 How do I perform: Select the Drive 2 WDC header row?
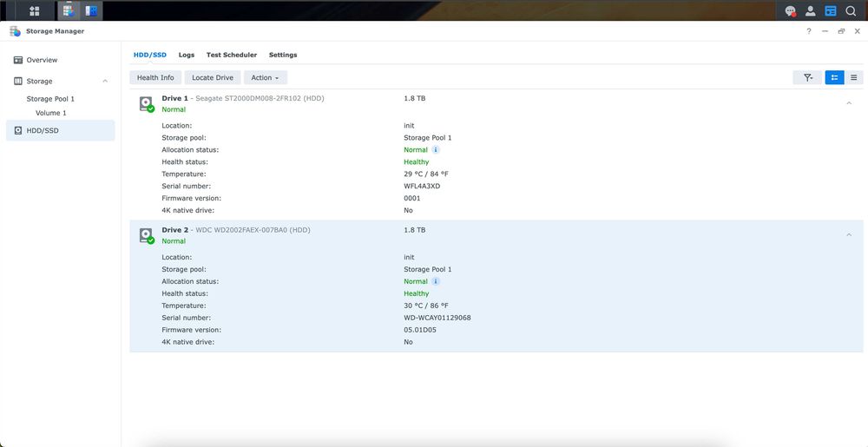pyautogui.click(x=496, y=235)
